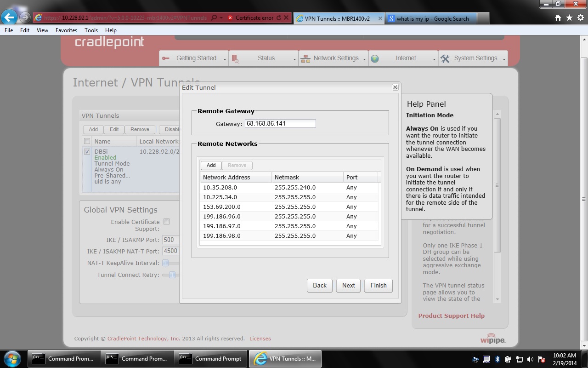The height and width of the screenshot is (368, 588).
Task: Click the refresh icon in the address bar
Action: [278, 18]
